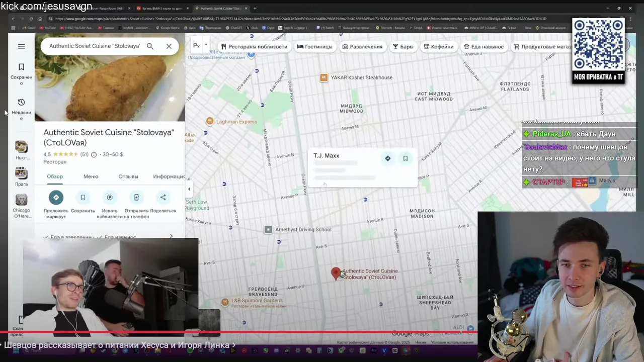The width and height of the screenshot is (644, 362).
Task: Click the rating info icon next to reviews count
Action: point(94,154)
